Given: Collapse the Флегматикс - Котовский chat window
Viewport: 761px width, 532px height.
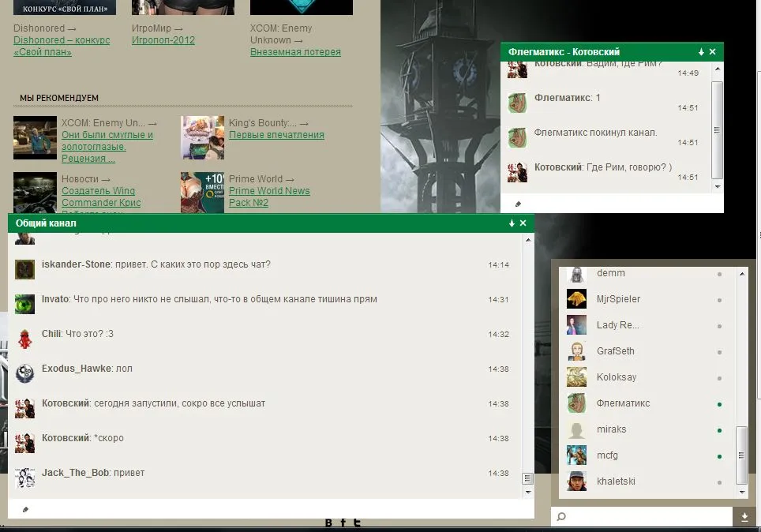Looking at the screenshot, I should (x=701, y=52).
